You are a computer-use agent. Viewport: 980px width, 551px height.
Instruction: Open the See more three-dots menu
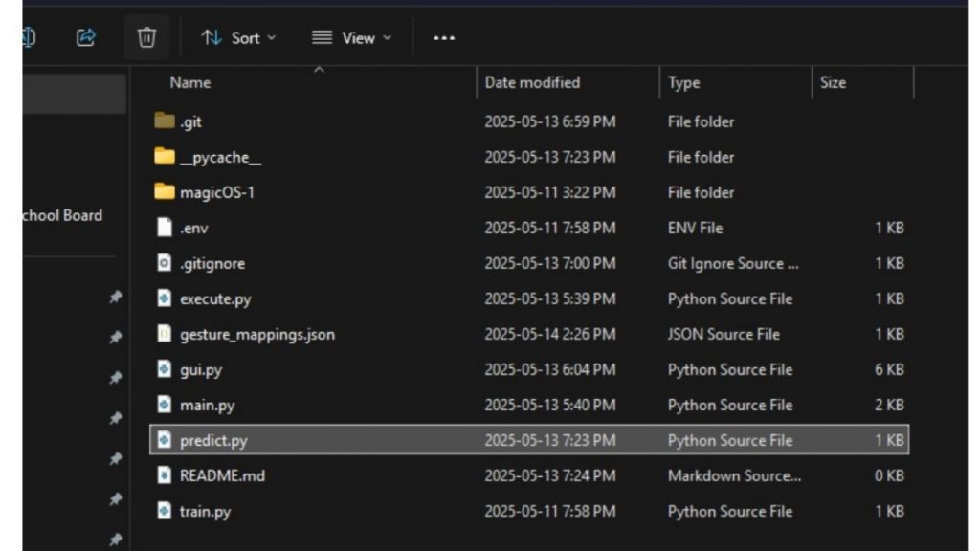(x=444, y=38)
